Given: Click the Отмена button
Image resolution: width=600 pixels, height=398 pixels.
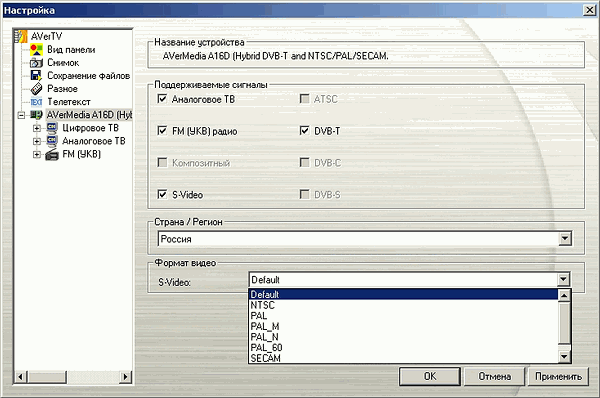Looking at the screenshot, I should coord(494,377).
